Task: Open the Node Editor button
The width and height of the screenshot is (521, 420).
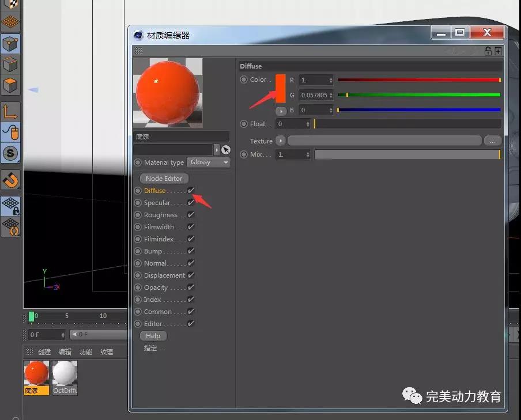Action: click(164, 179)
